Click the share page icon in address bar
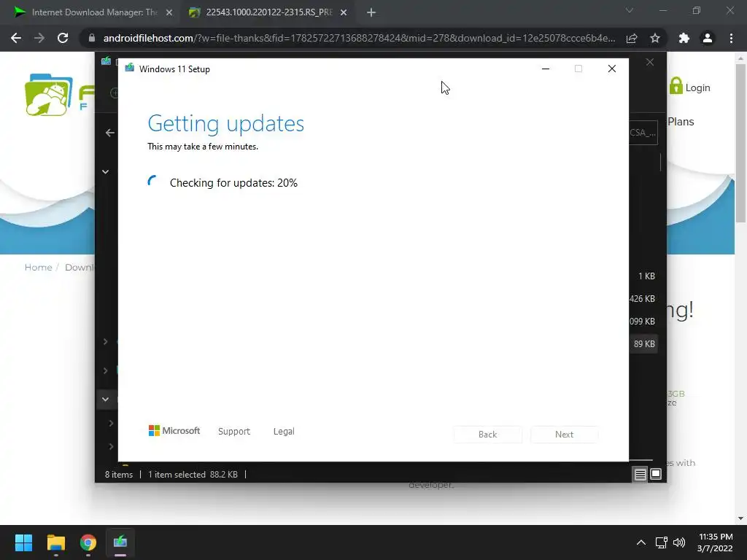 632,38
